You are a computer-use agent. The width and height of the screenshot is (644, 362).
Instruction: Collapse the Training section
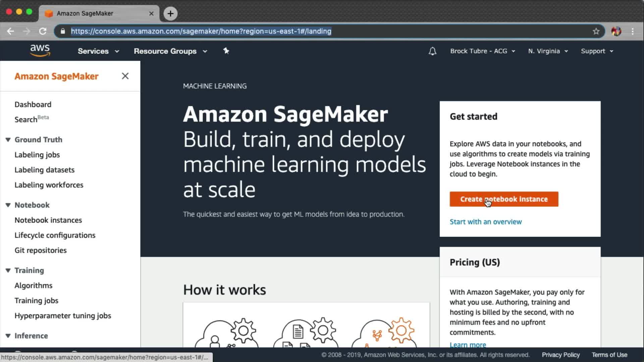pos(8,270)
